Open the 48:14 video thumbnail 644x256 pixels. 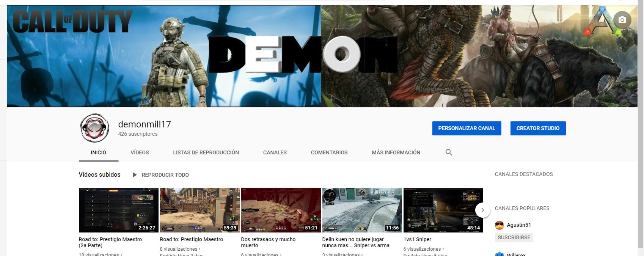click(x=443, y=210)
